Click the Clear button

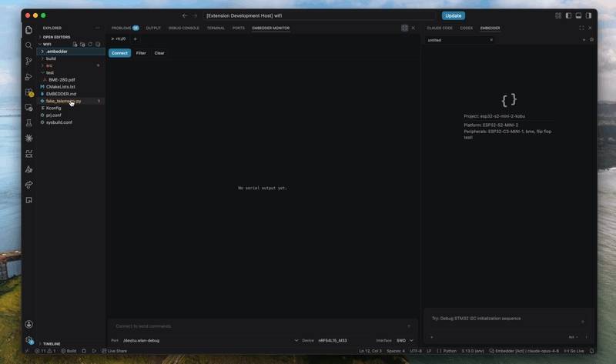(x=159, y=53)
